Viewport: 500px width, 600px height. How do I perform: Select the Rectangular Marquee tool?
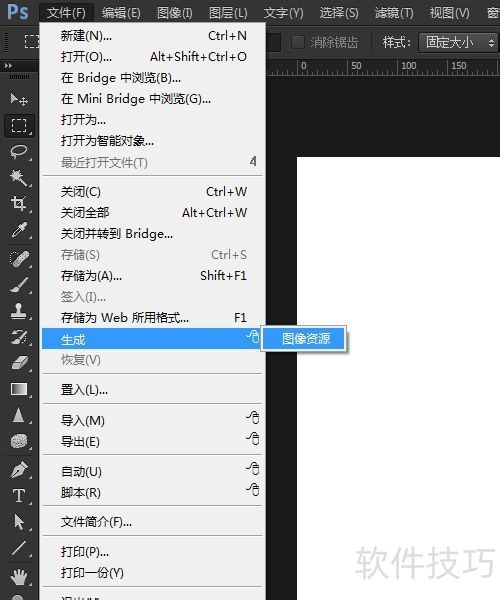click(19, 125)
